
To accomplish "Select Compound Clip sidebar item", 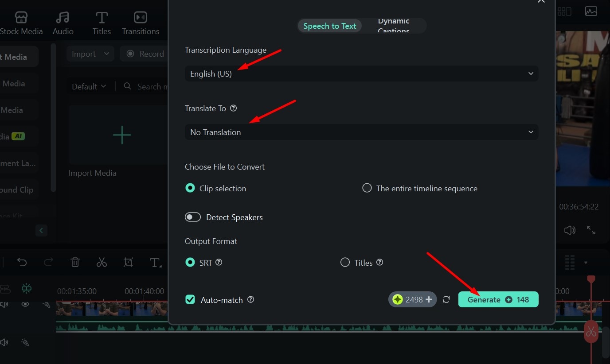I will pos(17,190).
